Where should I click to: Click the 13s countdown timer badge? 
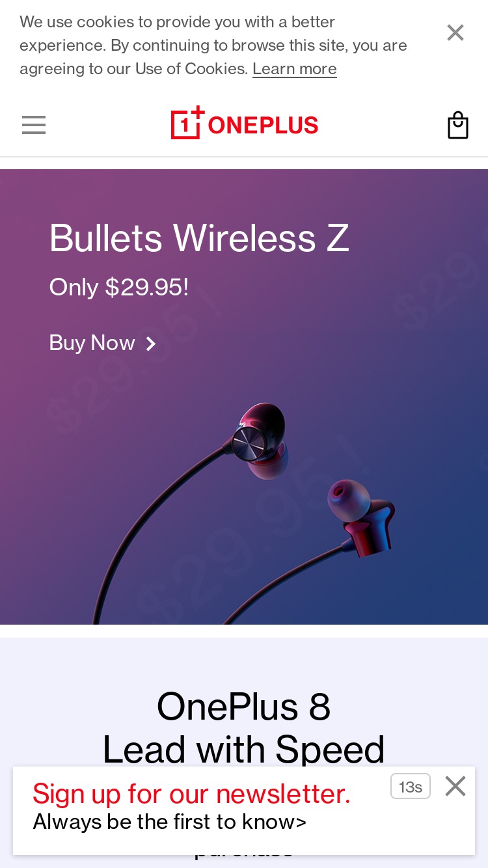411,786
